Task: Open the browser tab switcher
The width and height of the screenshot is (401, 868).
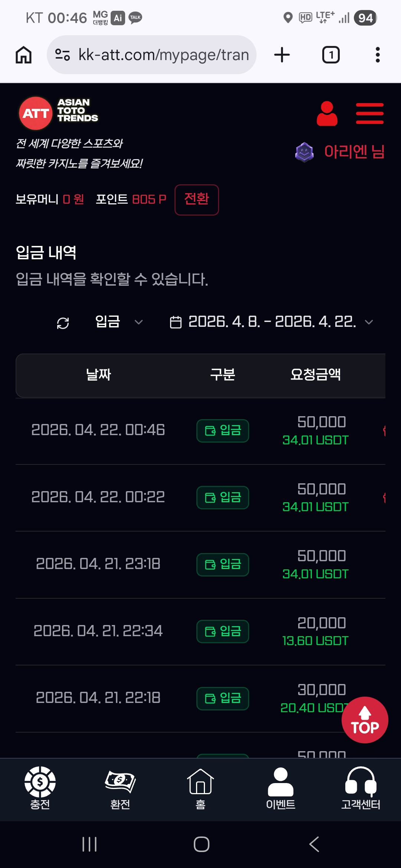Action: (331, 55)
